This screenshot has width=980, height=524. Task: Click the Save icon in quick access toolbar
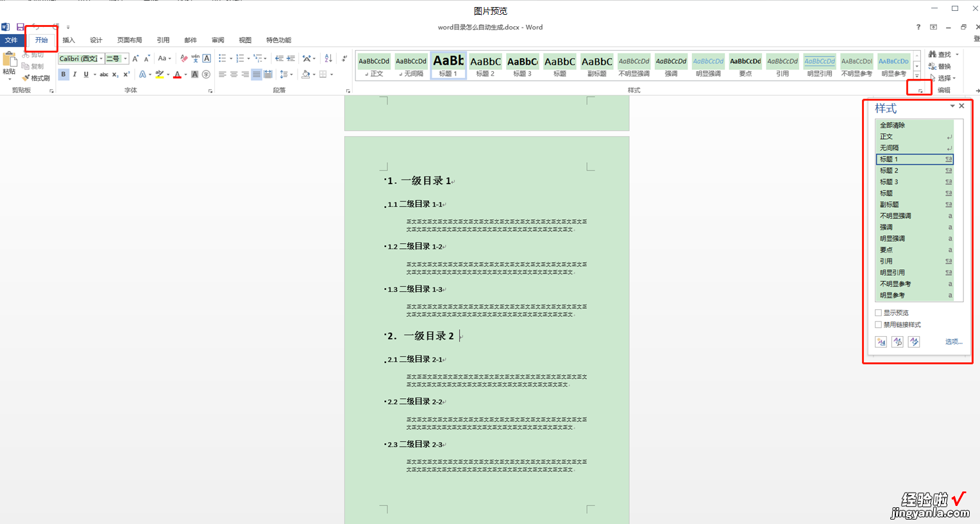[20, 27]
